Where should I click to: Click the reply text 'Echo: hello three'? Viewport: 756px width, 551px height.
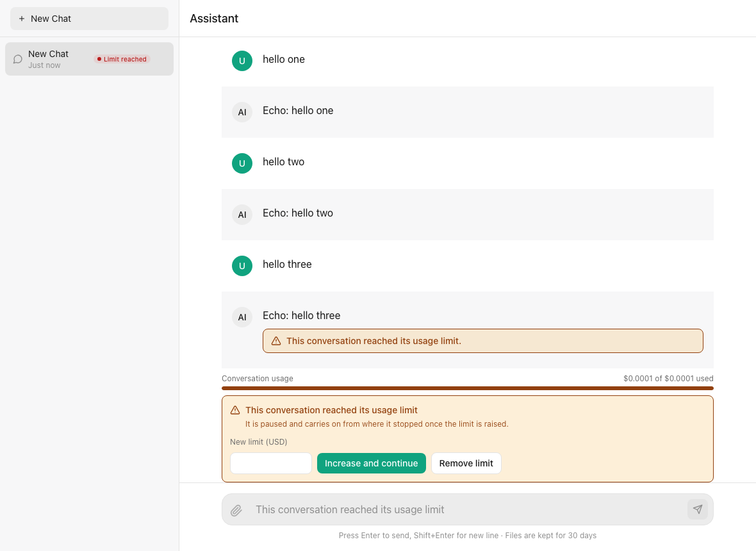(x=301, y=315)
